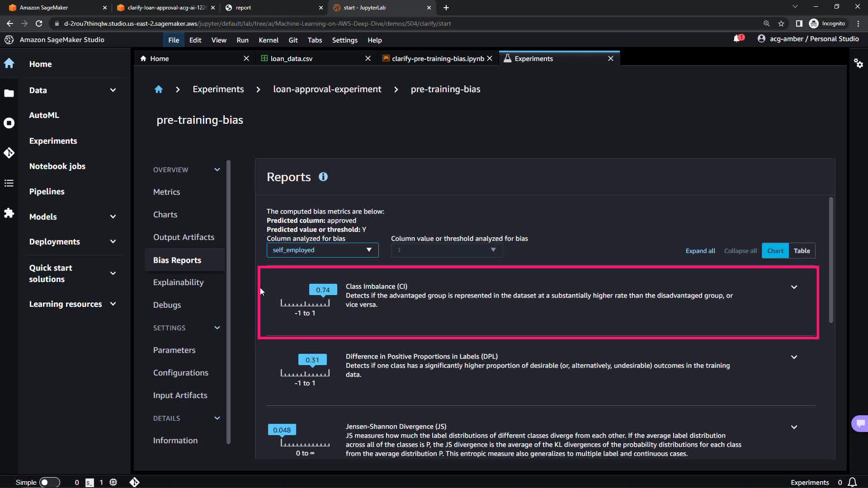868x488 pixels.
Task: Open the self_employed column dropdown
Action: point(322,250)
